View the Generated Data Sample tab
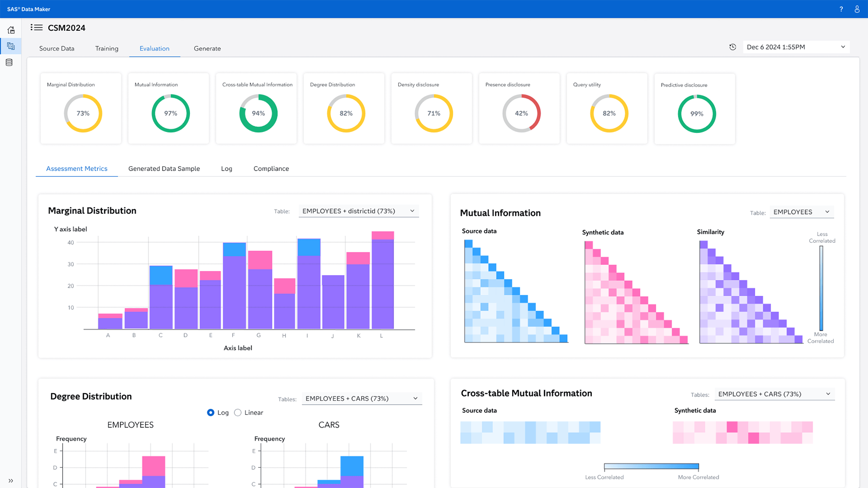Viewport: 868px width, 488px height. tap(164, 168)
